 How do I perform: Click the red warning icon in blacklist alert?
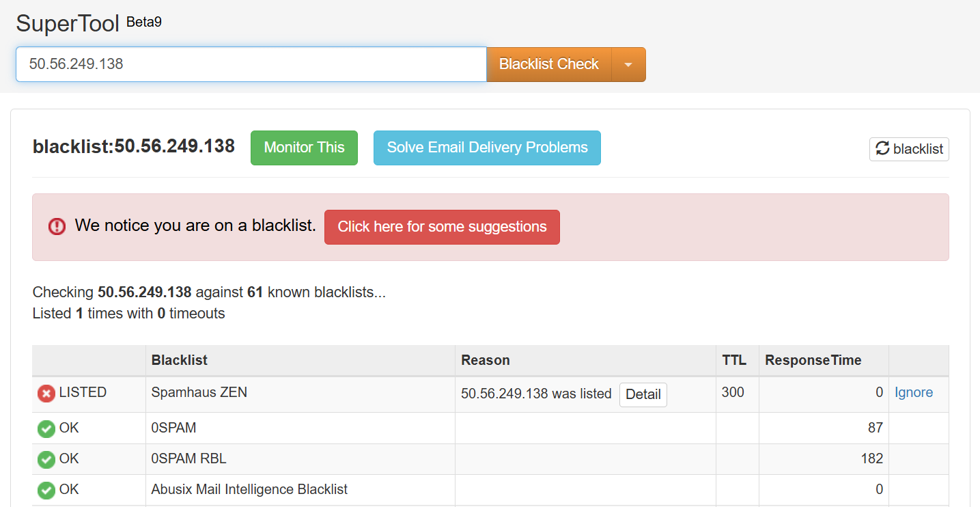(57, 226)
